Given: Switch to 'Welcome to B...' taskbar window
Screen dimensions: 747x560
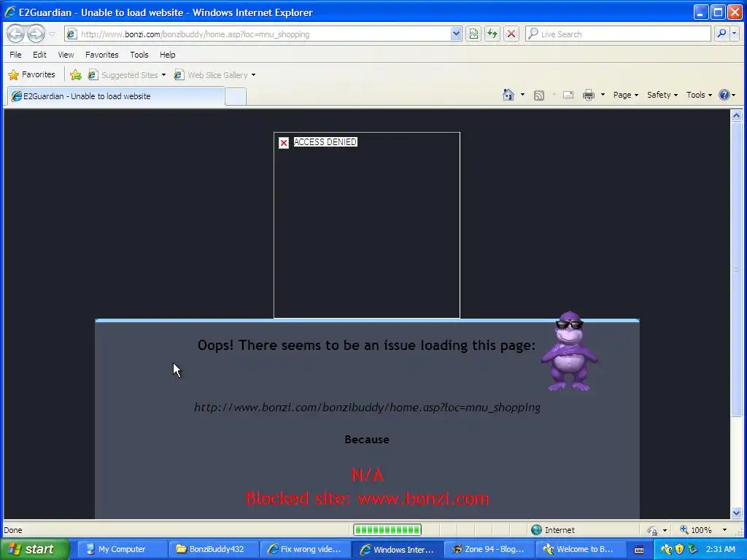Looking at the screenshot, I should pyautogui.click(x=581, y=549).
